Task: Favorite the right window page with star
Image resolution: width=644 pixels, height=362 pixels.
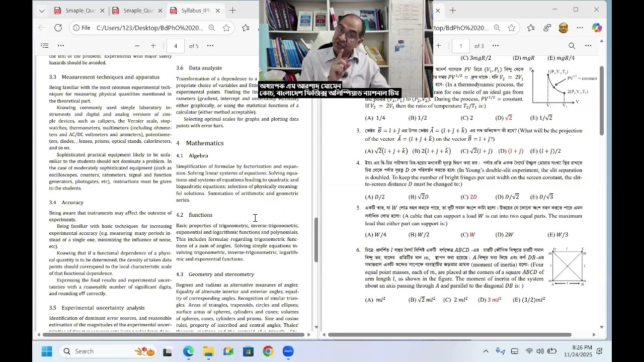Action: (512, 28)
